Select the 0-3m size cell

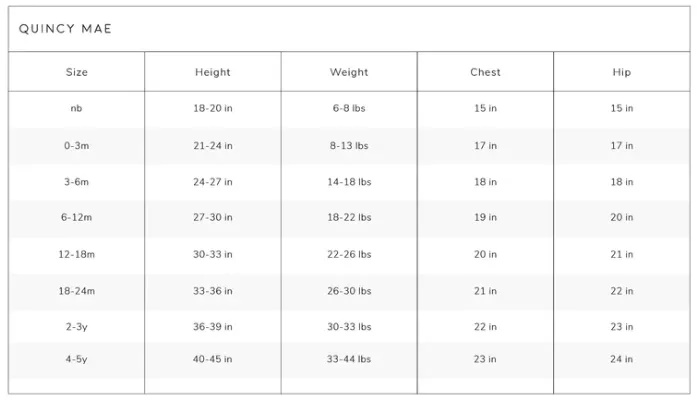click(x=76, y=145)
